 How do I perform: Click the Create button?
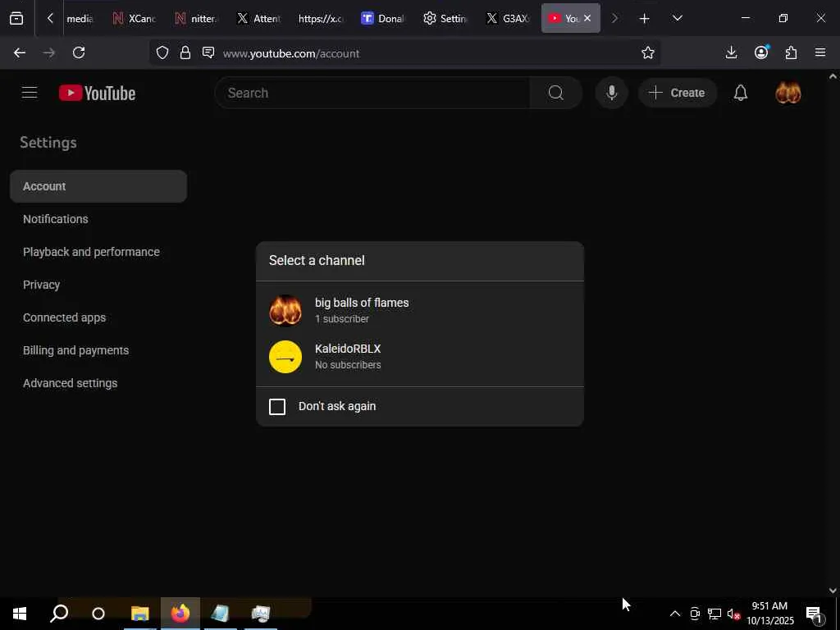point(677,93)
